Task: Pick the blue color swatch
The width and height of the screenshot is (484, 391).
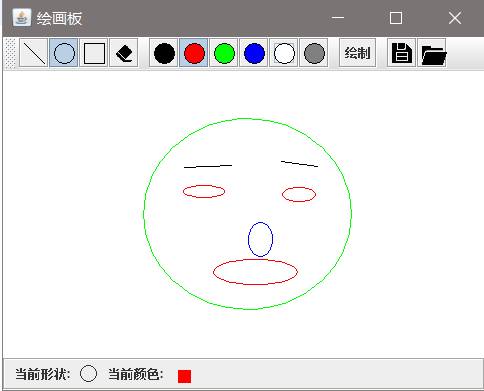Action: pyautogui.click(x=254, y=53)
